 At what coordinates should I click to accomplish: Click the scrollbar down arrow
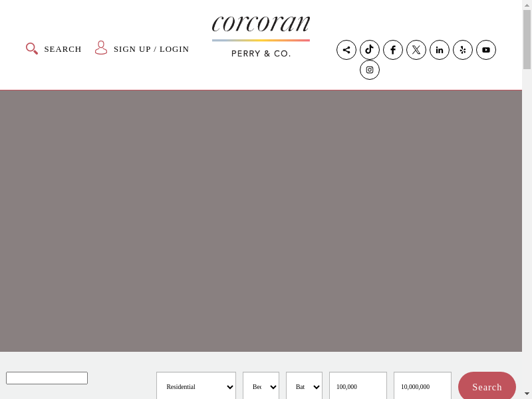[527, 393]
